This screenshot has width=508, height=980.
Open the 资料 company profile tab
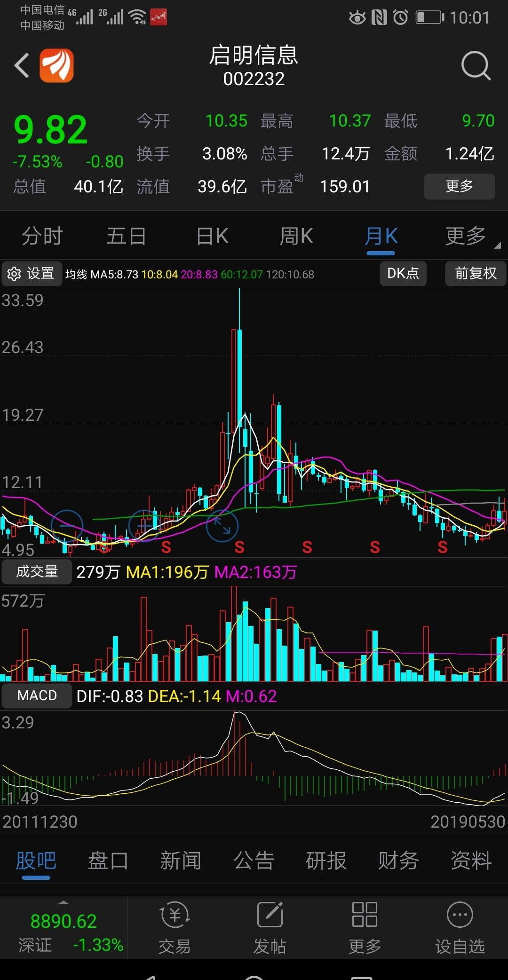point(471,861)
